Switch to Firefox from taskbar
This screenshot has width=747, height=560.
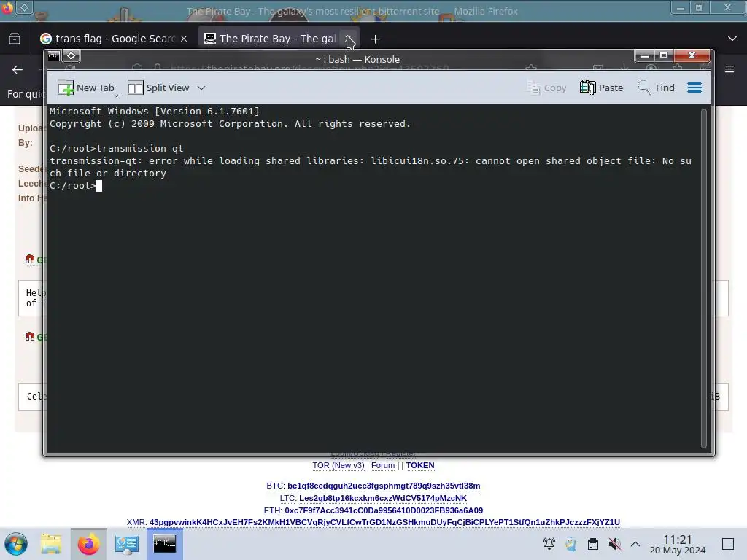[88, 544]
